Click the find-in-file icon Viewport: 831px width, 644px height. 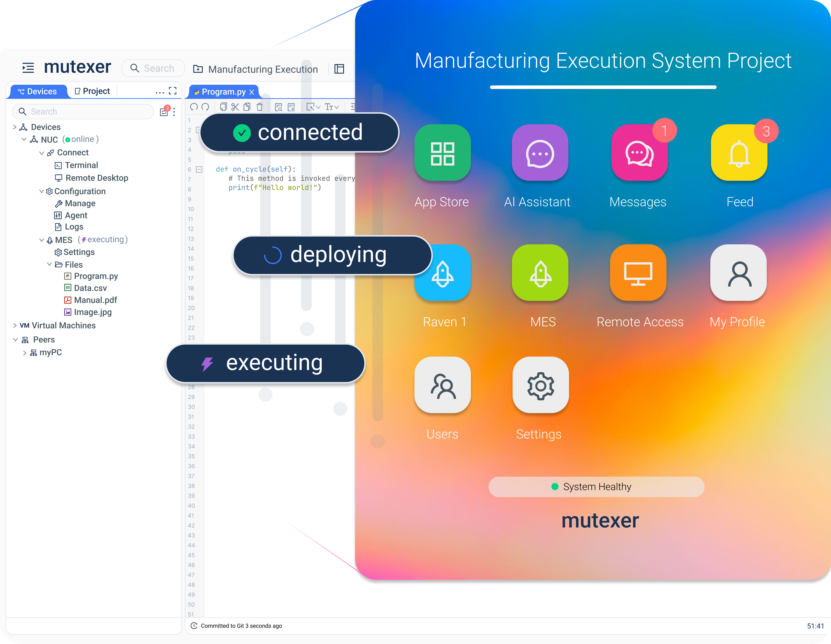click(x=279, y=107)
